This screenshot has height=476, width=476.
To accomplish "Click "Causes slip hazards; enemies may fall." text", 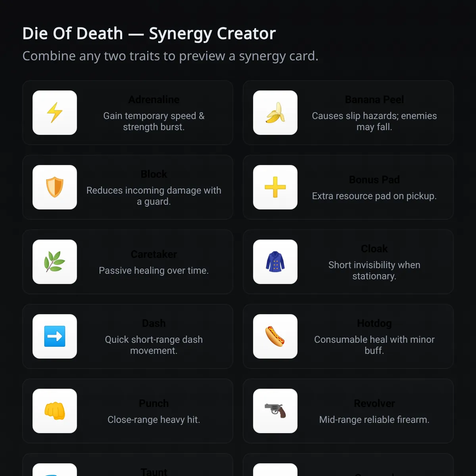I will click(374, 121).
